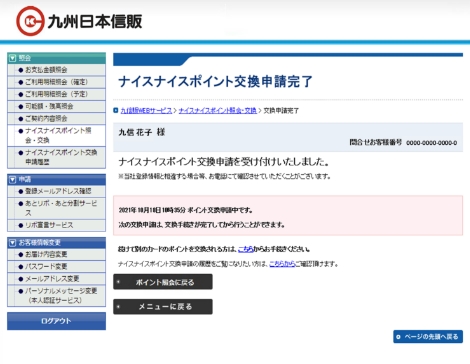Select ご契約内容照会 menu item

pyautogui.click(x=56, y=119)
